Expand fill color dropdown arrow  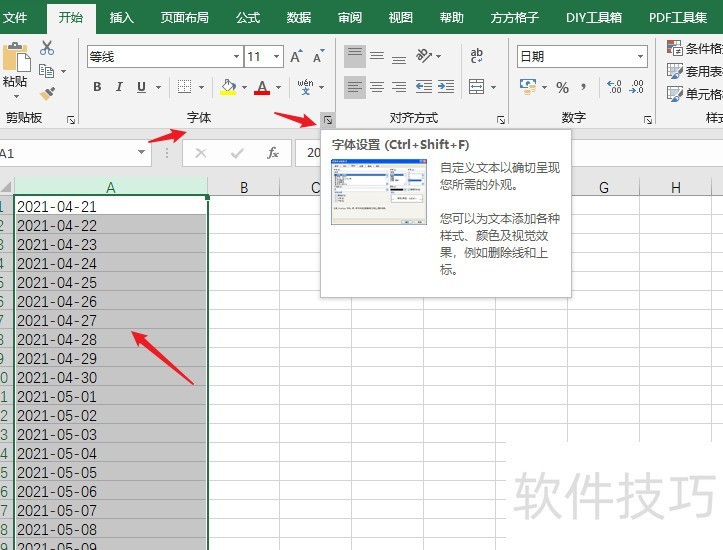click(244, 87)
